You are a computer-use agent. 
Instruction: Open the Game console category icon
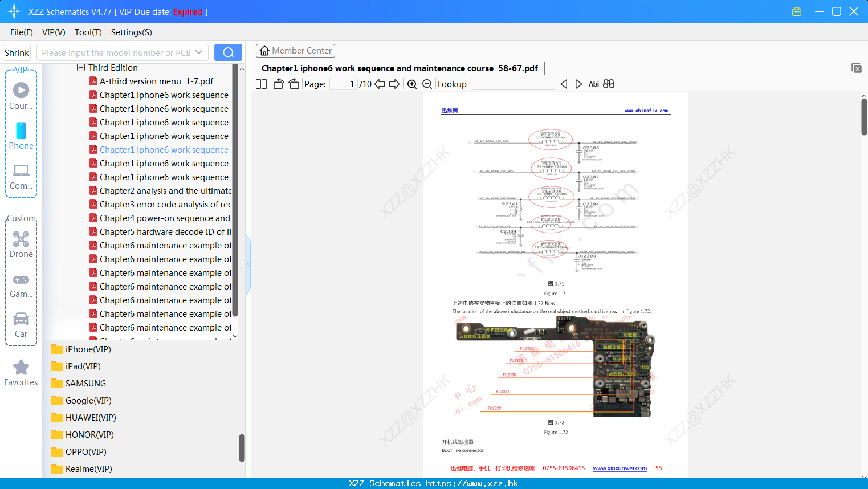(21, 286)
